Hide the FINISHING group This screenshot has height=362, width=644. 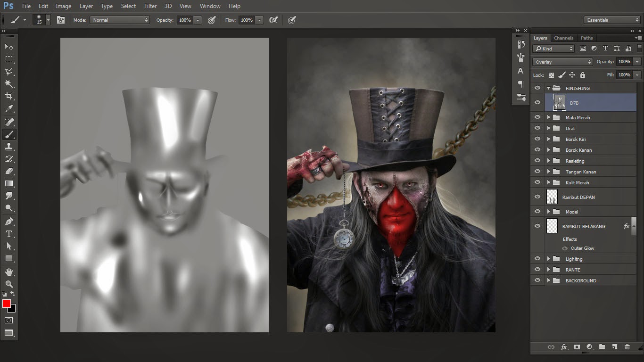(537, 88)
